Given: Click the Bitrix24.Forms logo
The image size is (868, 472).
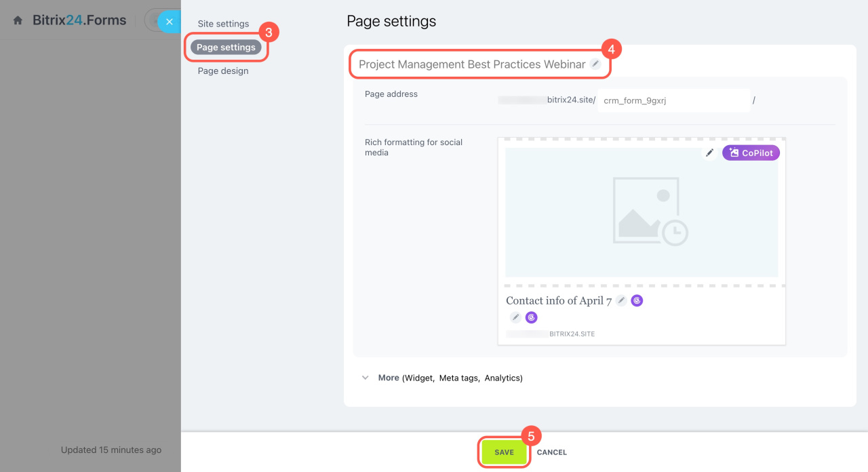Looking at the screenshot, I should point(79,20).
